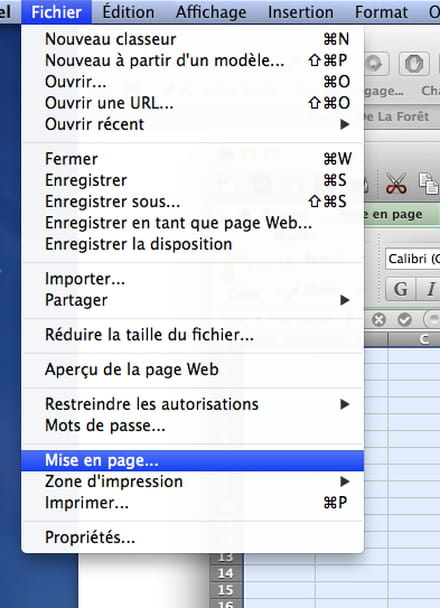This screenshot has height=608, width=440.
Task: Click the Bold G formatting button
Action: pos(400,289)
